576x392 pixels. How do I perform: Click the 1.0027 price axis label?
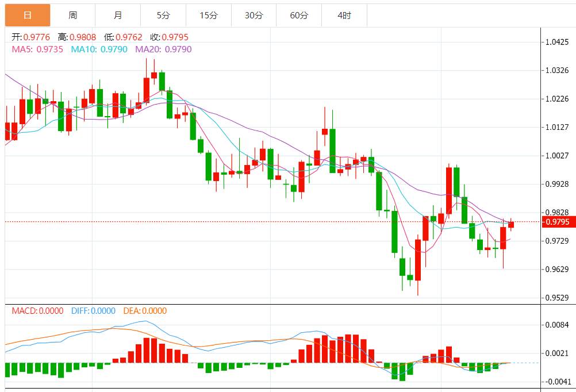point(557,155)
